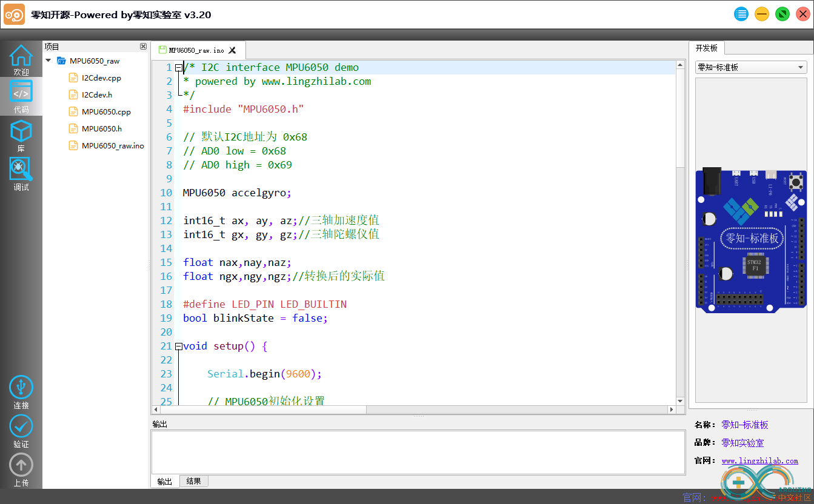Switch to the 结果 results tab
814x504 pixels.
pos(194,481)
